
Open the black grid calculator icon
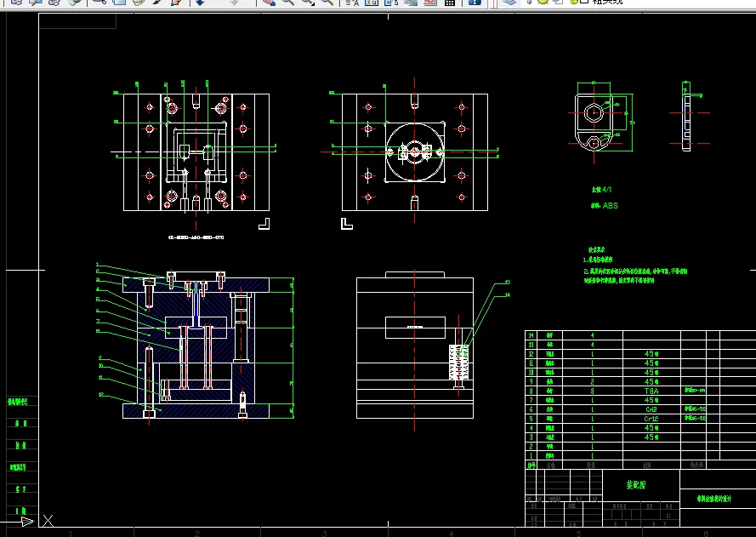coord(449,2)
